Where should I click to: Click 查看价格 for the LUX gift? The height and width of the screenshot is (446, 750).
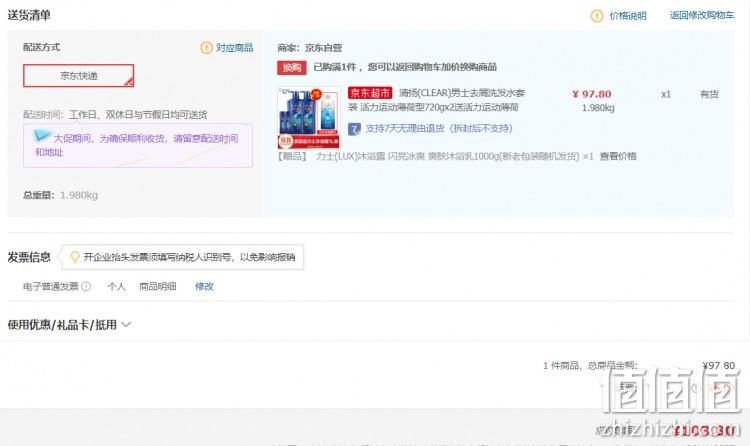(618, 156)
